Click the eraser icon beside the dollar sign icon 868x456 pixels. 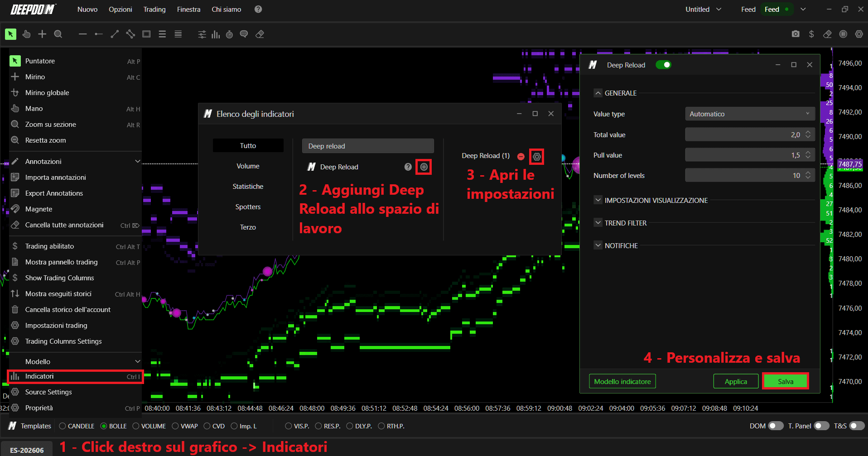point(827,34)
